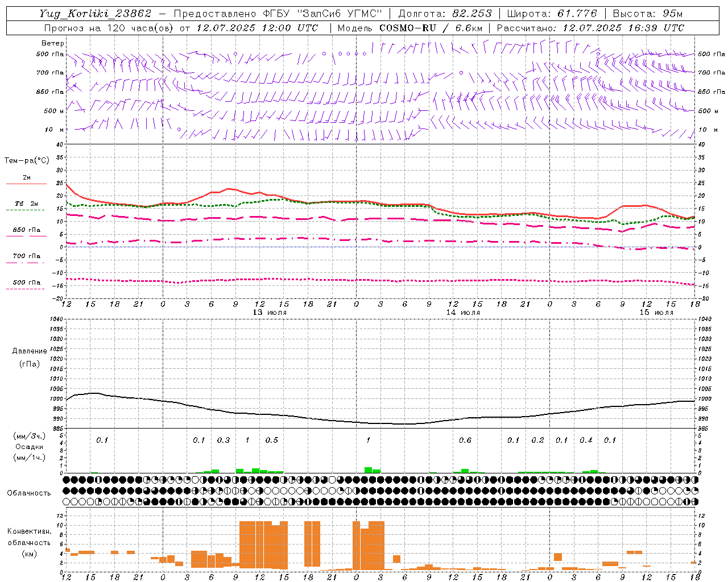Click the Td 2м legend entry
The image size is (728, 582).
coord(27,203)
